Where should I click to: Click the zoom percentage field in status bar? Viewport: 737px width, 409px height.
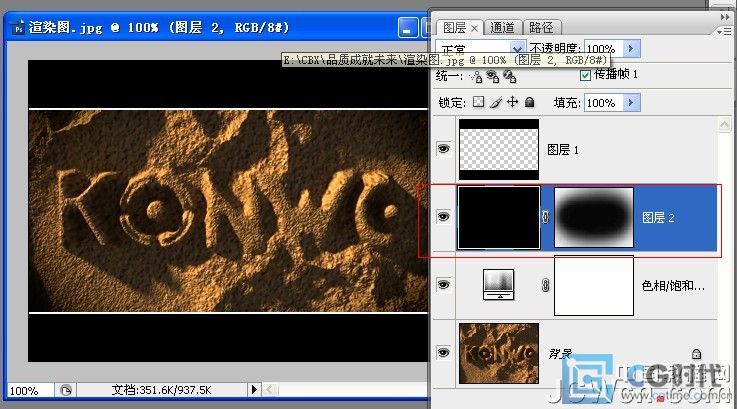tap(30, 390)
